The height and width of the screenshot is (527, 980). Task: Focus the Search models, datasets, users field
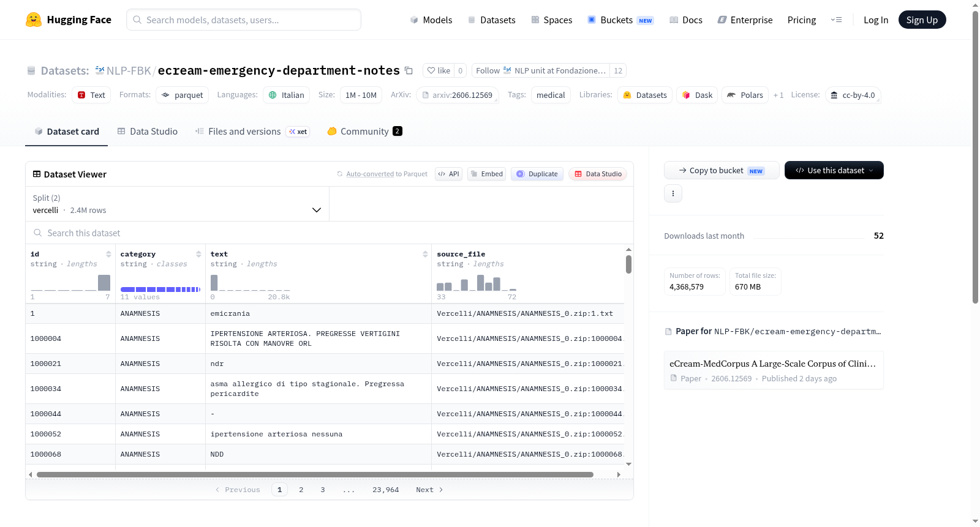pos(244,20)
